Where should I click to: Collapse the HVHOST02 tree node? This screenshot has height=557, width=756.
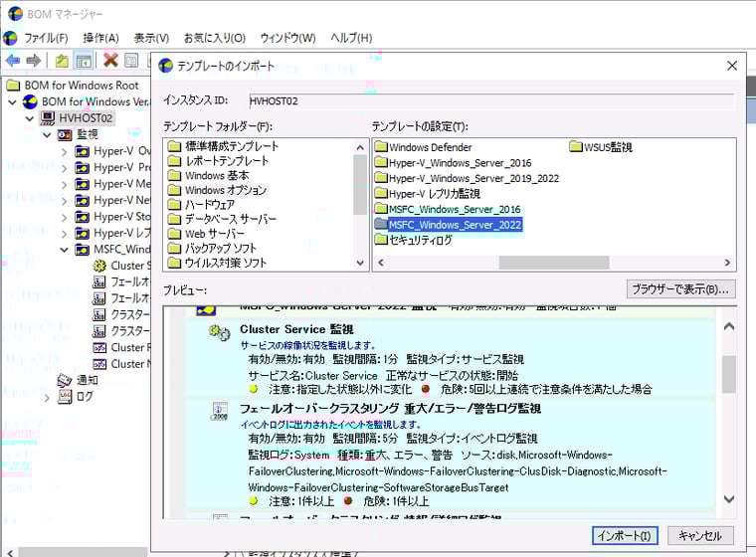click(30, 118)
